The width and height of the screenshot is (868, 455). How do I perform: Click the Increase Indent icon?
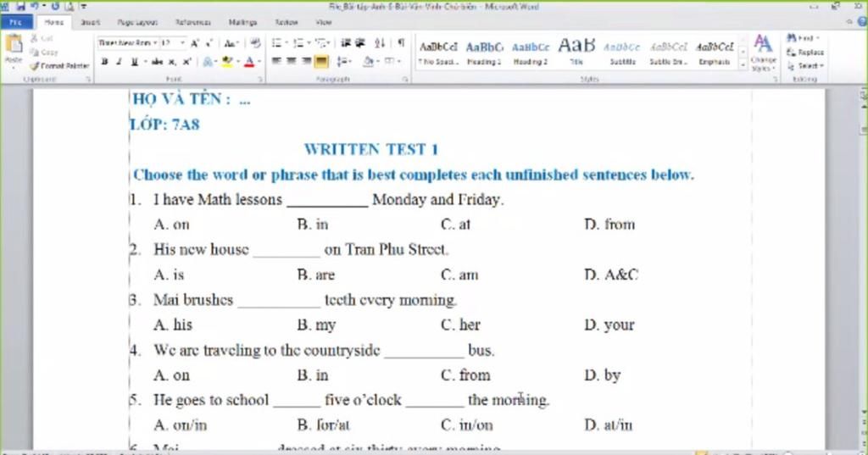pyautogui.click(x=359, y=43)
